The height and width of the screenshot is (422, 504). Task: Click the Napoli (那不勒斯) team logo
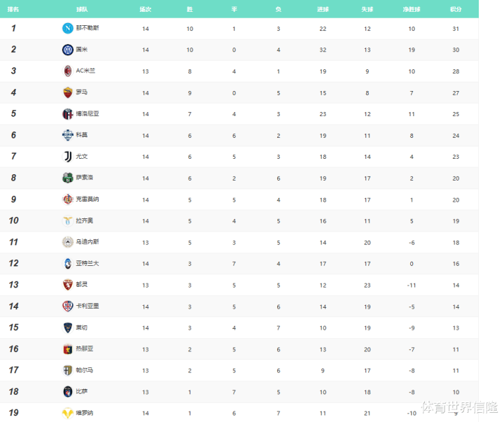point(68,28)
